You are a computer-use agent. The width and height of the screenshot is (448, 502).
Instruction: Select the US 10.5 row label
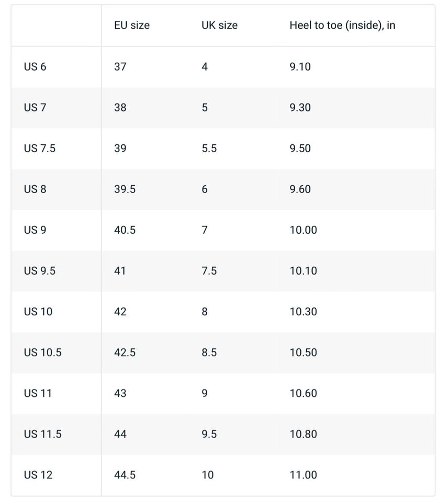[42, 352]
